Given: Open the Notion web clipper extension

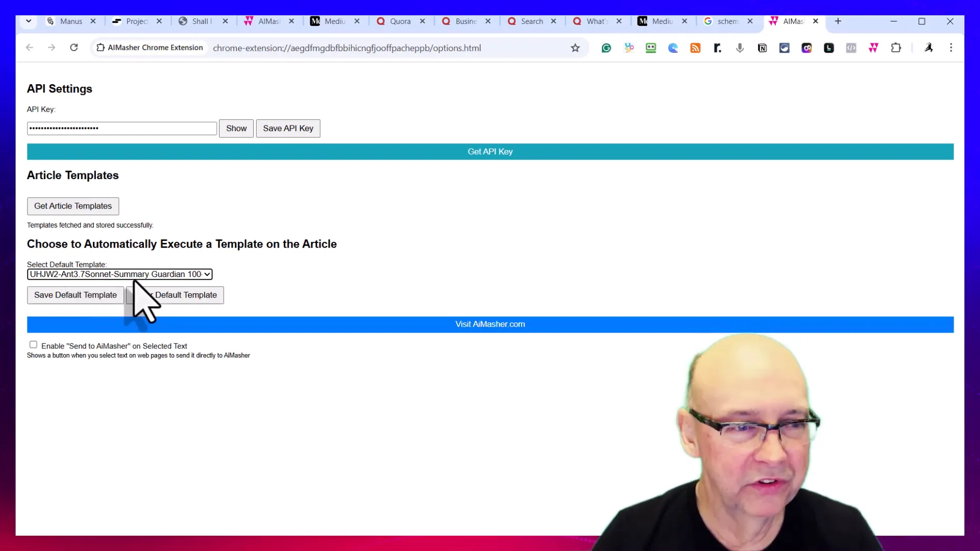Looking at the screenshot, I should [x=762, y=48].
